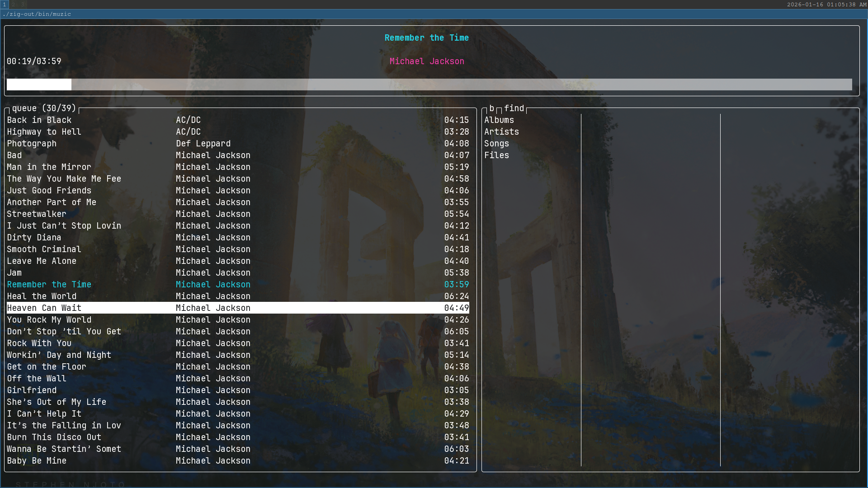Image resolution: width=868 pixels, height=488 pixels.
Task: Click the system clock in top bar
Action: pos(827,5)
